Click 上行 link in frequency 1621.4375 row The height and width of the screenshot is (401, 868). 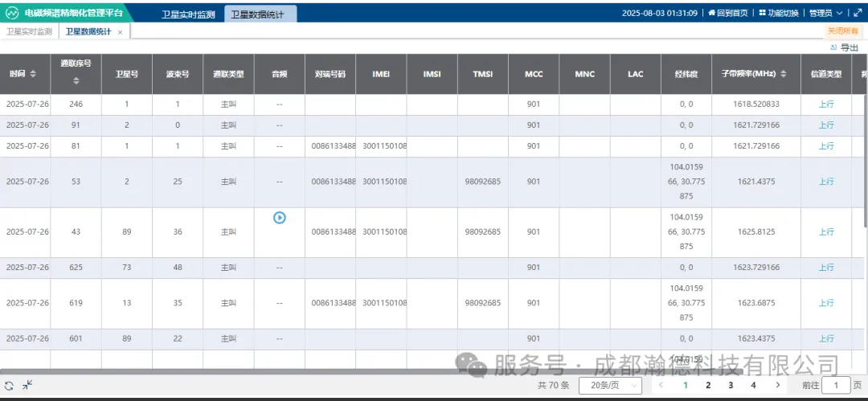(826, 182)
